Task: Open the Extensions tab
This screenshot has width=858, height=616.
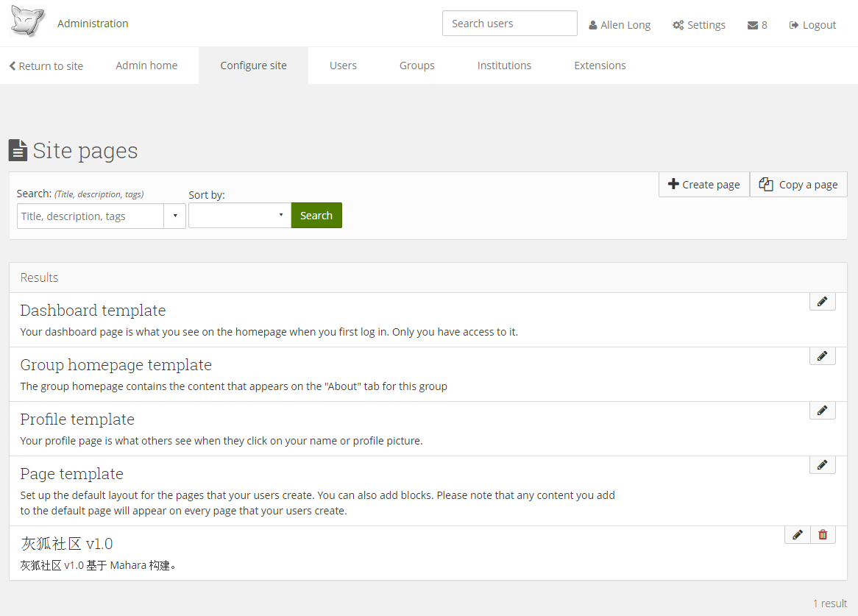Action: (600, 66)
